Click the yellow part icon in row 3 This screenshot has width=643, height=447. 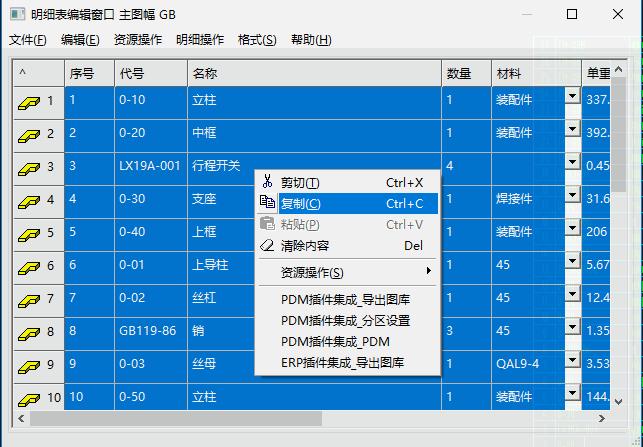pos(29,169)
